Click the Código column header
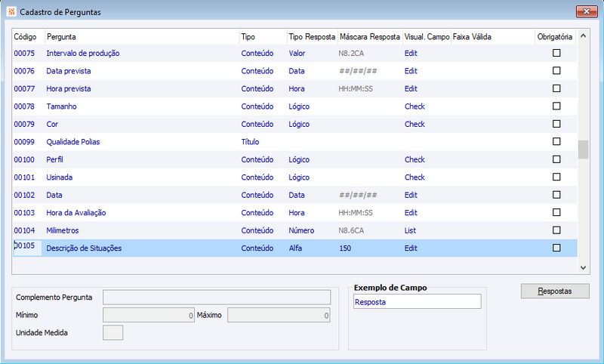 25,37
